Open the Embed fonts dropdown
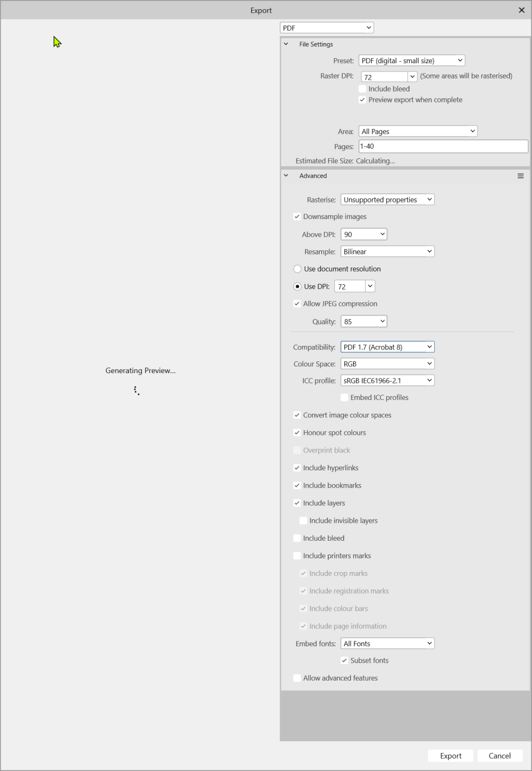 pos(388,644)
